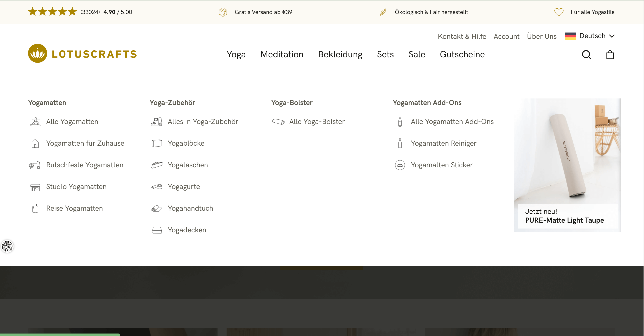The image size is (644, 336).
Task: Open Alles in Yoga-Zubehör
Action: (x=203, y=121)
